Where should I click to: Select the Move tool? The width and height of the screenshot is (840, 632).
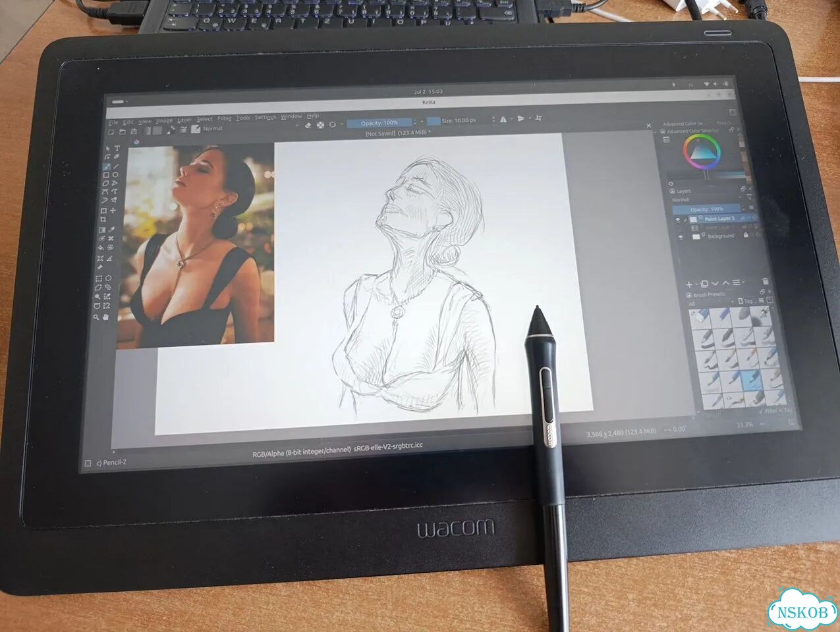[113, 211]
